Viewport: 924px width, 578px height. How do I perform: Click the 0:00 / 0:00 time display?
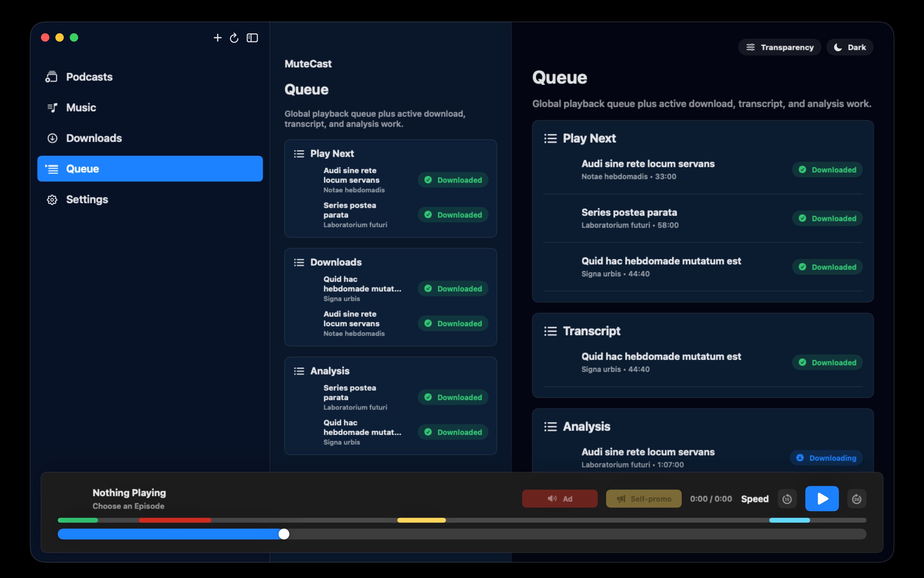point(711,498)
